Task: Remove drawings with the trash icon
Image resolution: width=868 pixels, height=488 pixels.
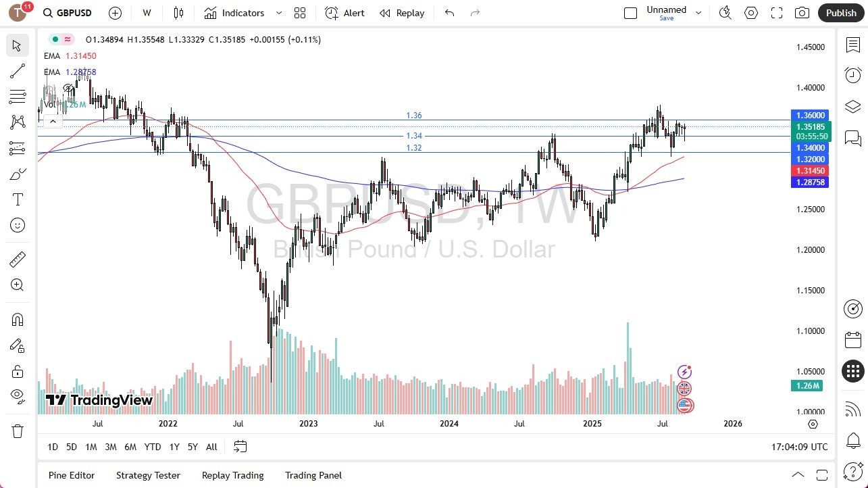Action: pyautogui.click(x=18, y=431)
